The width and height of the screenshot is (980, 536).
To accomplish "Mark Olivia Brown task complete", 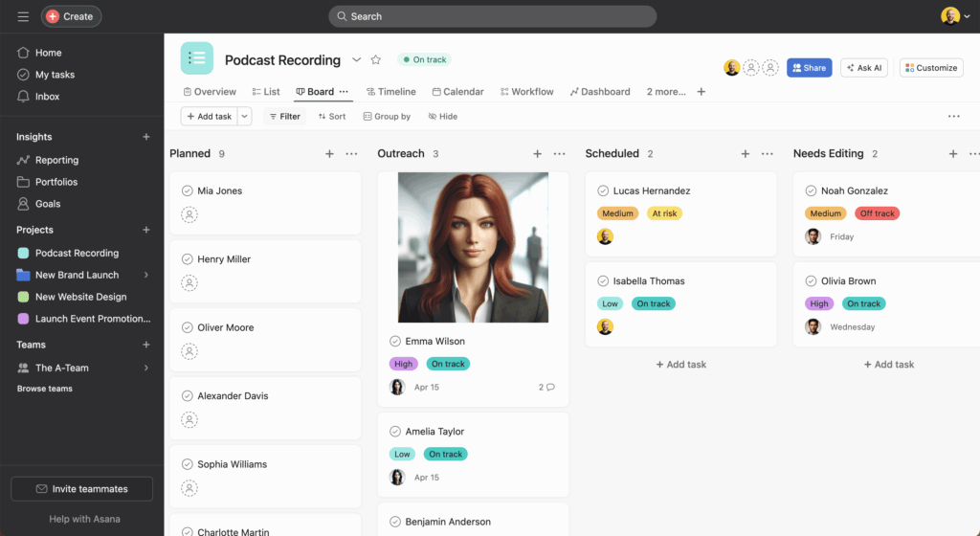I will click(x=811, y=281).
